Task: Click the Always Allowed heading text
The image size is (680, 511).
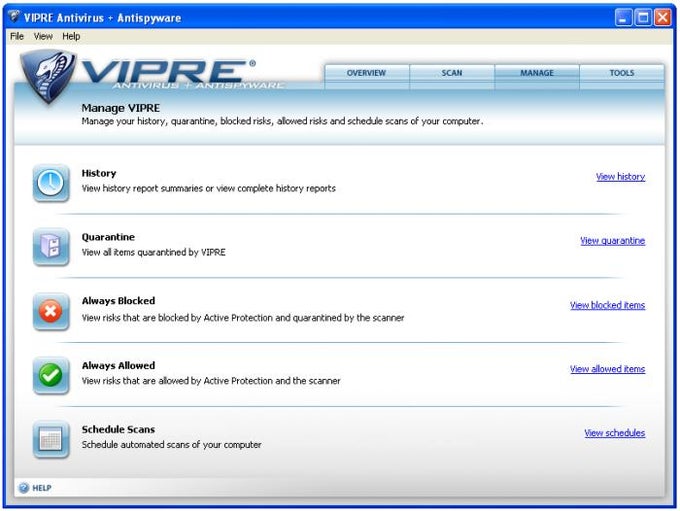Action: click(118, 366)
